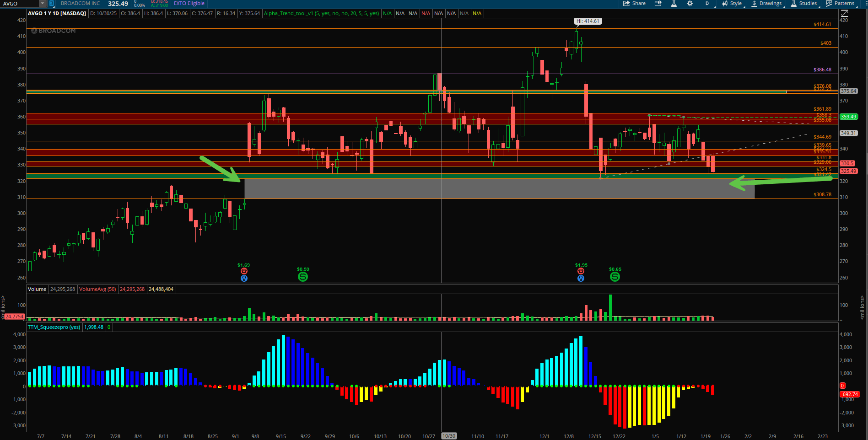Image resolution: width=868 pixels, height=440 pixels.
Task: Click the lightbulb icon under $1.95 earnings
Action: point(581,278)
